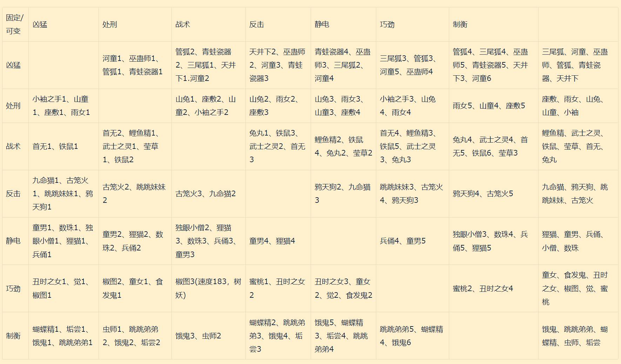Click the cell starting "九命猫1、古笼火1"
Image resolution: width=621 pixels, height=364 pixels.
[63, 194]
